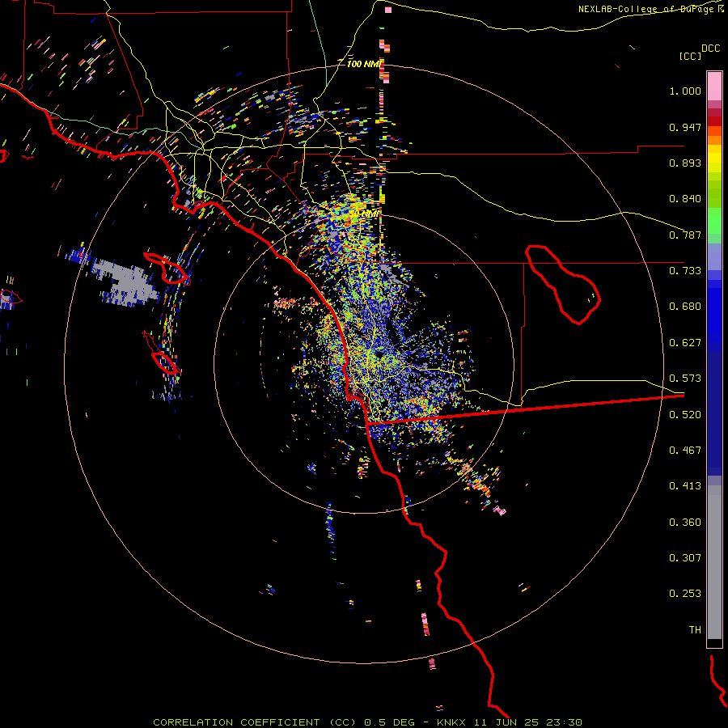
Task: Select the 0.787 scale value
Action: tap(685, 235)
